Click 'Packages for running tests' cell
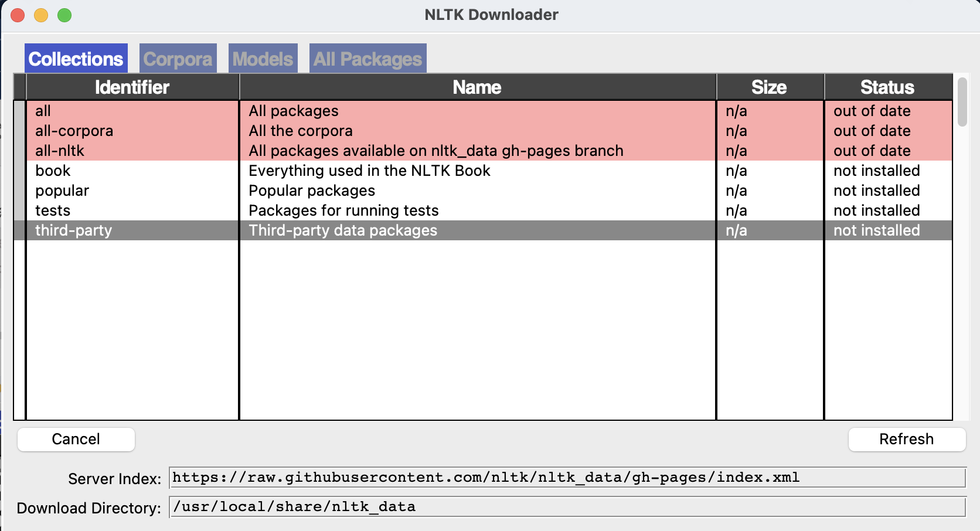This screenshot has width=980, height=531. click(477, 210)
